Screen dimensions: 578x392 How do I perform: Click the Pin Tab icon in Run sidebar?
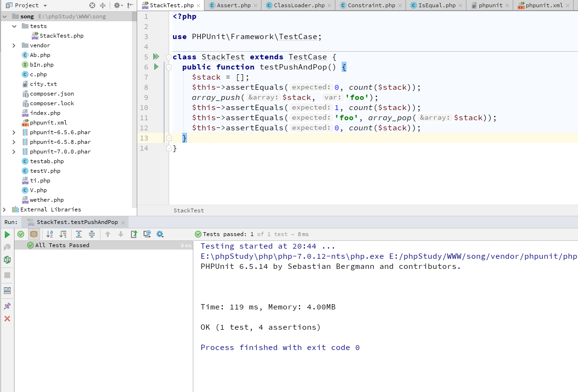pos(7,306)
